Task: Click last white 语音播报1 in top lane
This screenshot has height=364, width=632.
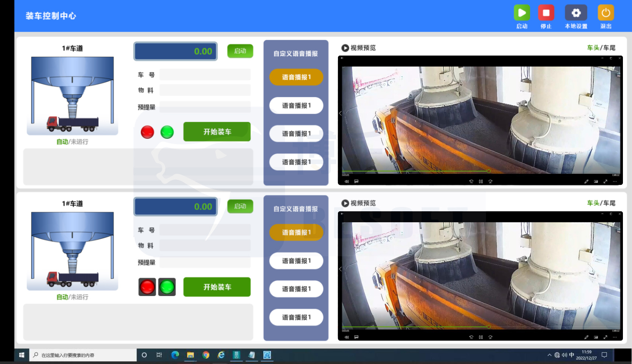Action: (x=296, y=162)
